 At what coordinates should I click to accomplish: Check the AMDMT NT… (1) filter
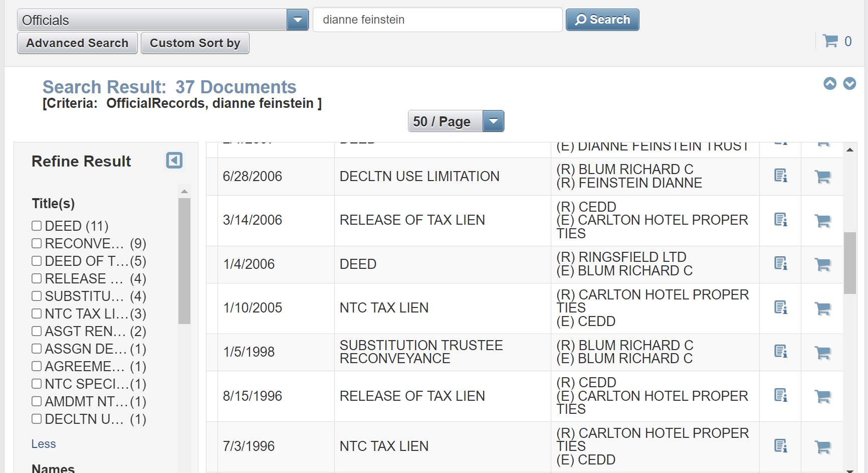(37, 401)
